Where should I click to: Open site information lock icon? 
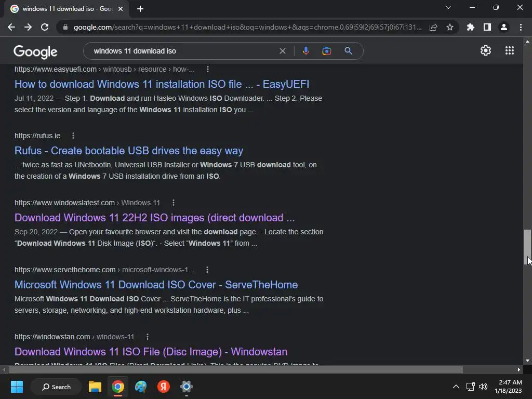pos(65,27)
